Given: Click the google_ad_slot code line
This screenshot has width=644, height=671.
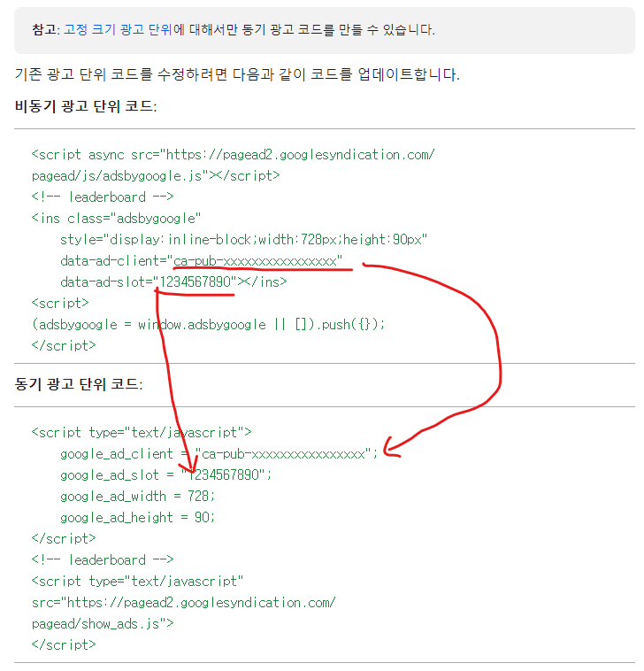Looking at the screenshot, I should (x=166, y=475).
